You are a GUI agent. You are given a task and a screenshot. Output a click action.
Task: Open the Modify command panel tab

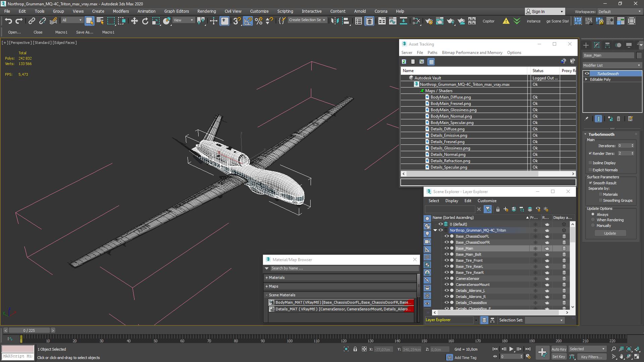(597, 45)
